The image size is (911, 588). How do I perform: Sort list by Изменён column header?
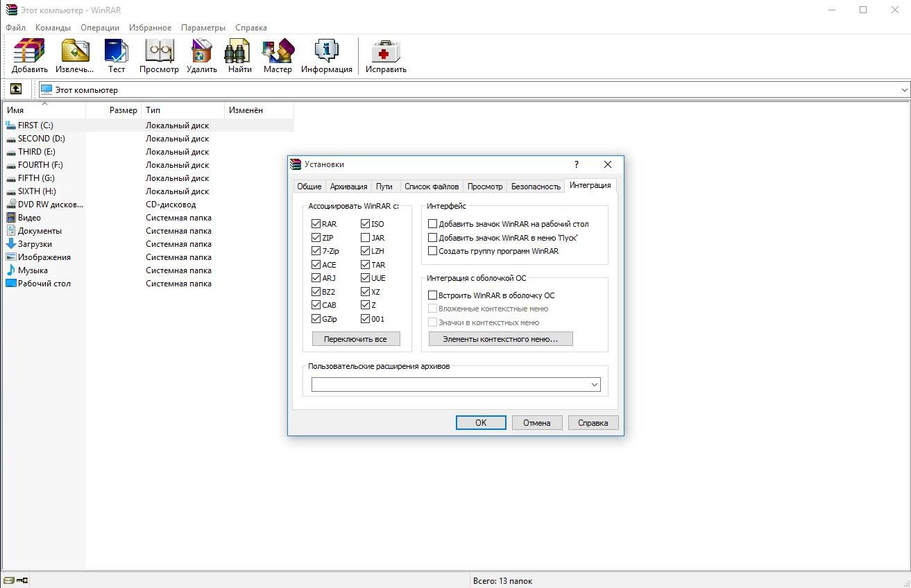pos(259,110)
